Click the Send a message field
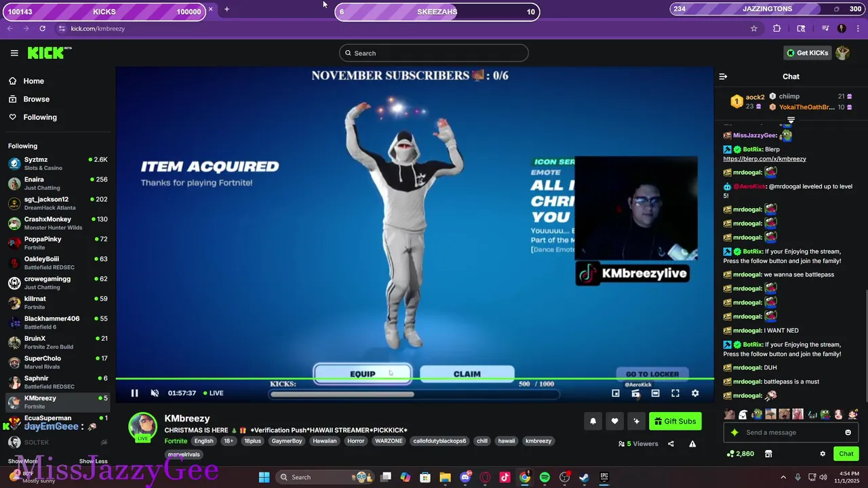Screen dimensions: 868x488 [x=791, y=432]
